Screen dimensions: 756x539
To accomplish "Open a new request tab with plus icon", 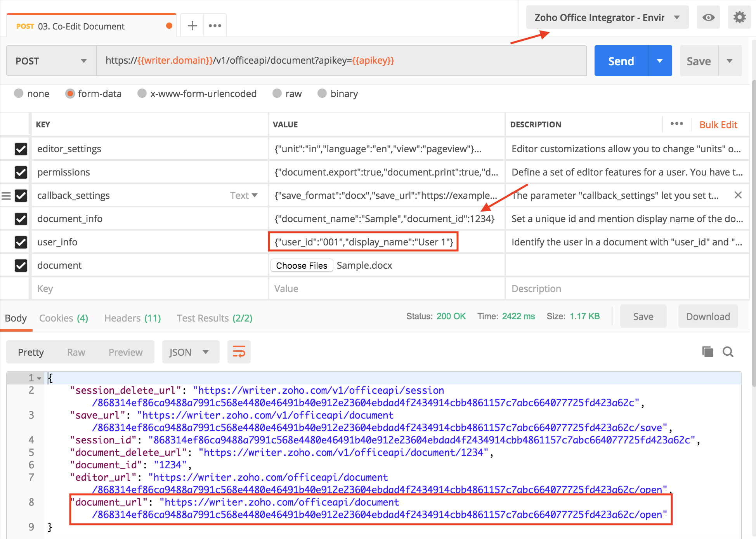I will tap(192, 26).
